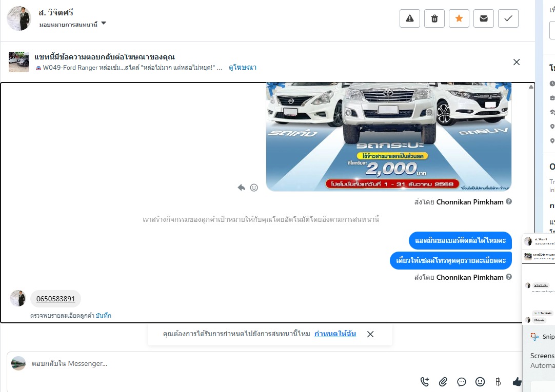Open emoji picker in reply toolbar
555x392 pixels.
coord(480,382)
